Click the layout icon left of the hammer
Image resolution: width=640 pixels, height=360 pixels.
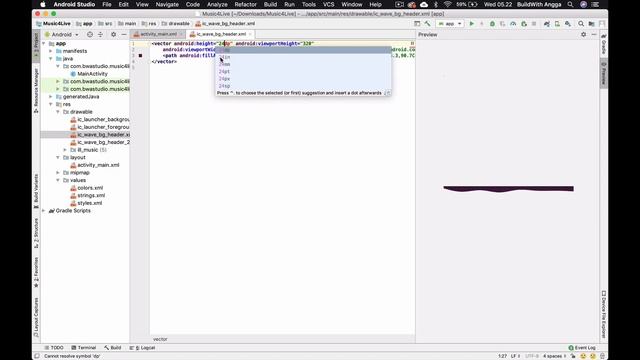(x=417, y=24)
